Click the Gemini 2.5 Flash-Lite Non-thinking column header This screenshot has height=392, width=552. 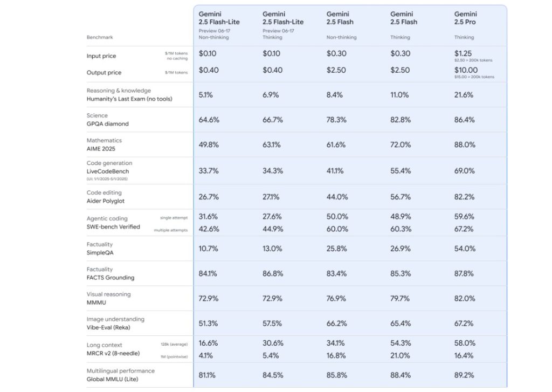click(219, 18)
